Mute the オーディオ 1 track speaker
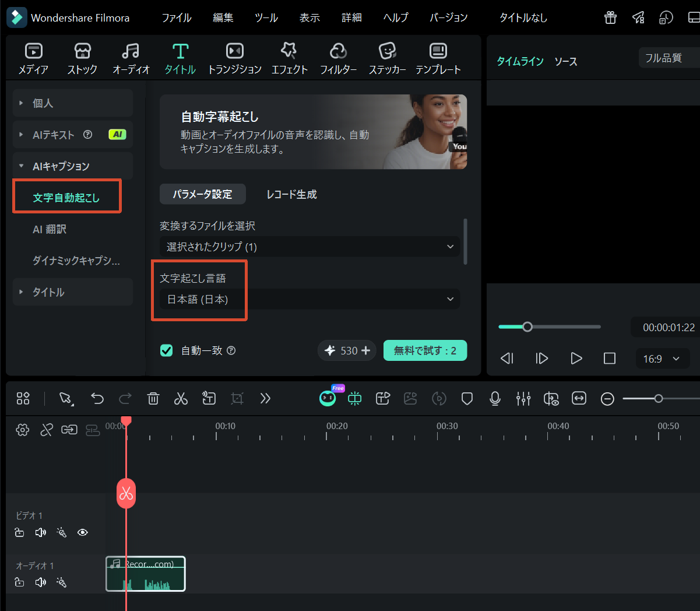Image resolution: width=700 pixels, height=611 pixels. [x=40, y=582]
